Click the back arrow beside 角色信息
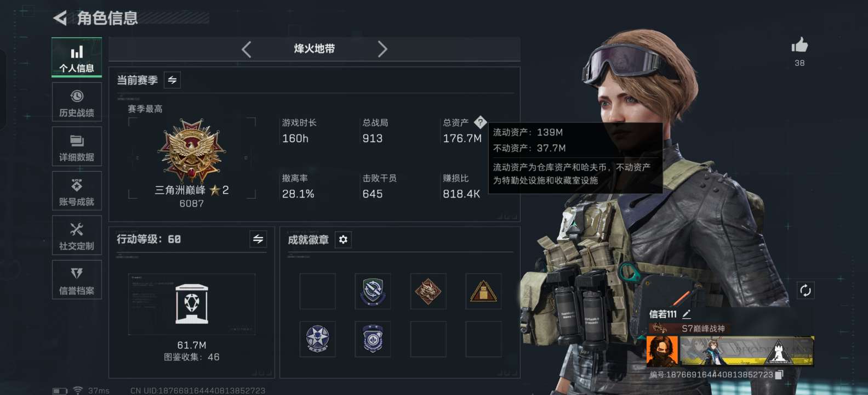The height and width of the screenshot is (395, 868). click(60, 18)
